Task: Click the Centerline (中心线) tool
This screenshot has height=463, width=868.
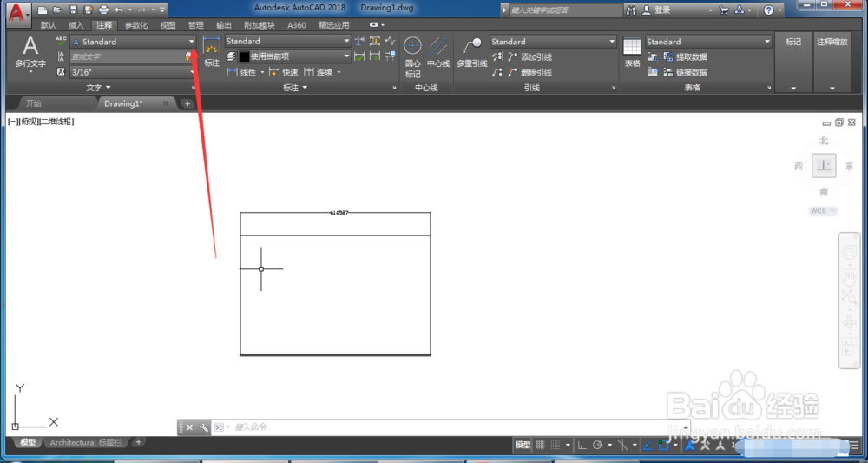Action: point(438,52)
